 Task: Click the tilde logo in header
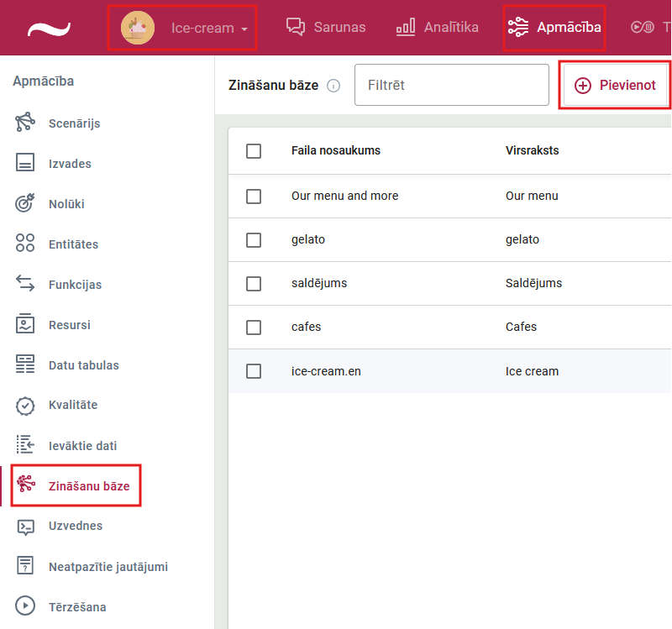tap(49, 29)
